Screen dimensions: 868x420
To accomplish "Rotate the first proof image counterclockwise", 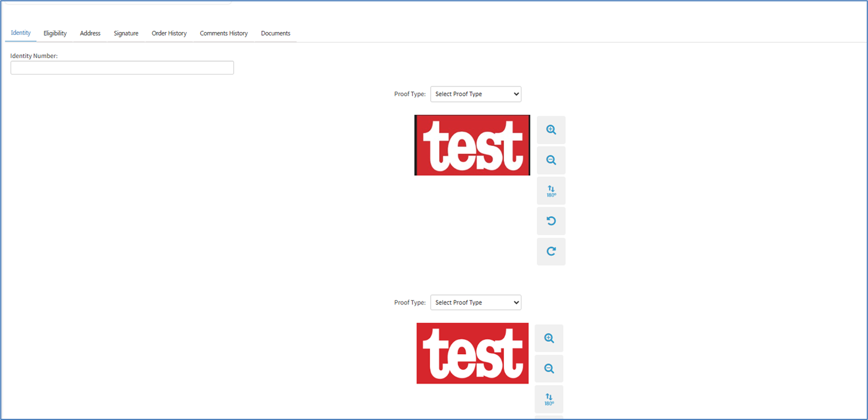I will tap(551, 221).
